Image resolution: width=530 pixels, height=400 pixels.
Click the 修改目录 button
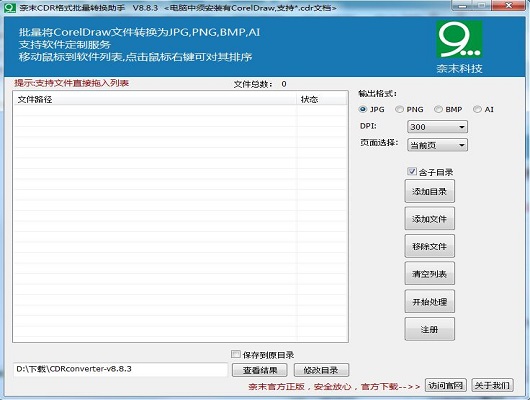pos(321,370)
